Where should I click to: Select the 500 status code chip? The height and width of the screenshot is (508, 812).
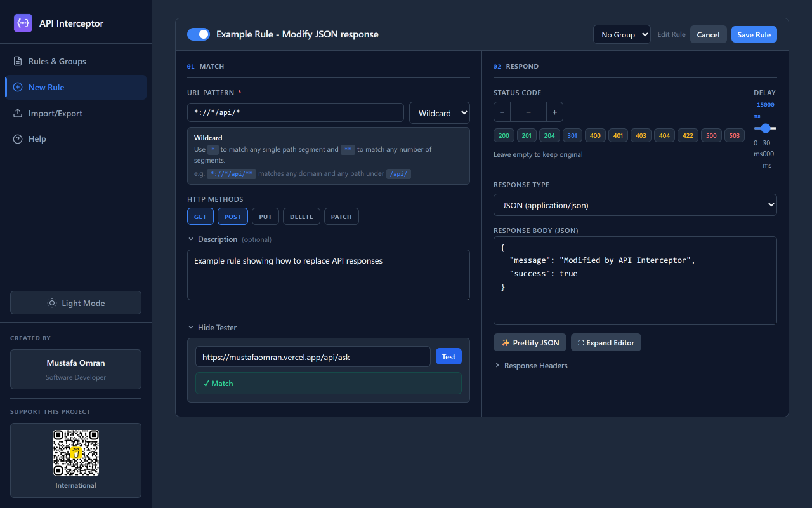711,135
